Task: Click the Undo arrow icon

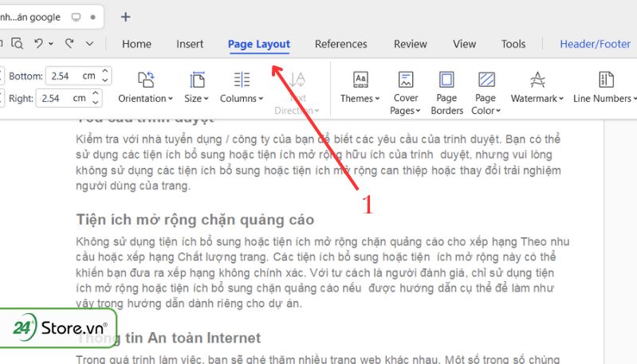Action: (x=38, y=43)
